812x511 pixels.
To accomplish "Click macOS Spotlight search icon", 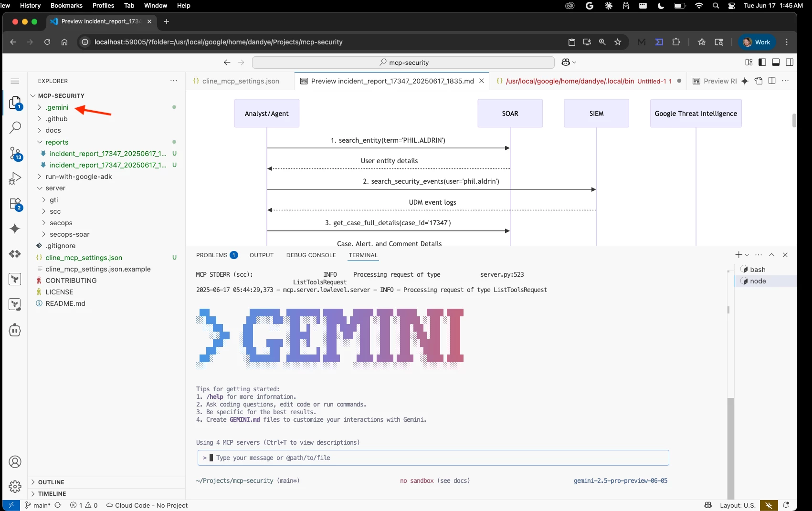I will (x=716, y=5).
